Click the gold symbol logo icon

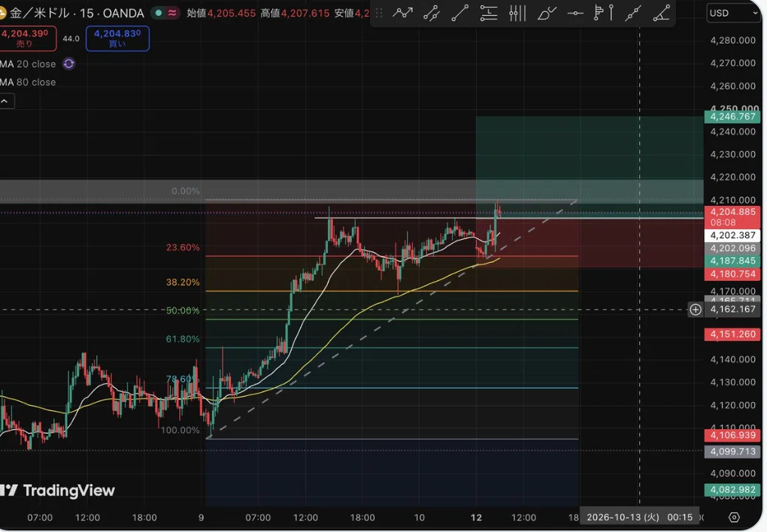click(3, 13)
